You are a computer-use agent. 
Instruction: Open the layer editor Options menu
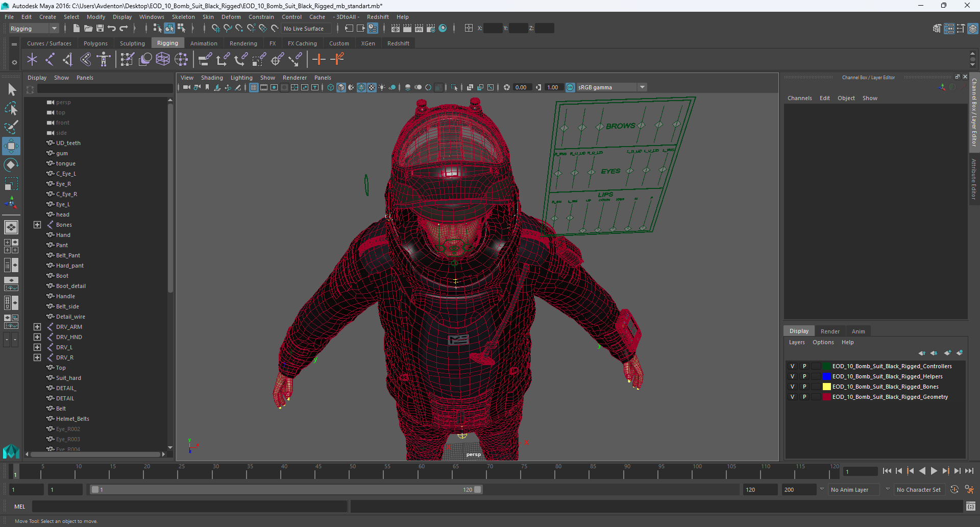tap(823, 342)
